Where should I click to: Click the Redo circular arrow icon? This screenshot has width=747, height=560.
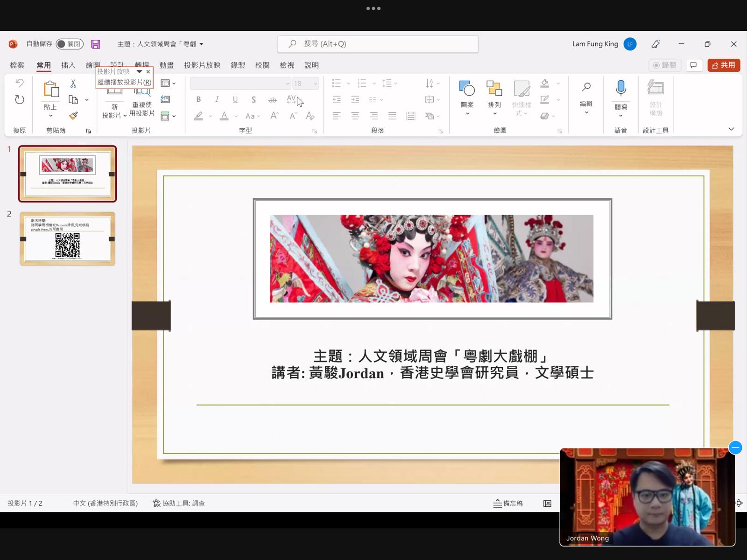coord(19,99)
